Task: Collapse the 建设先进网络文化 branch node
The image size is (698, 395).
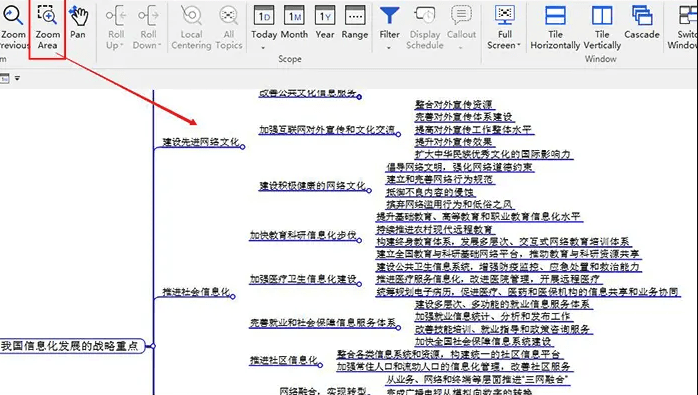Action: pyautogui.click(x=243, y=147)
